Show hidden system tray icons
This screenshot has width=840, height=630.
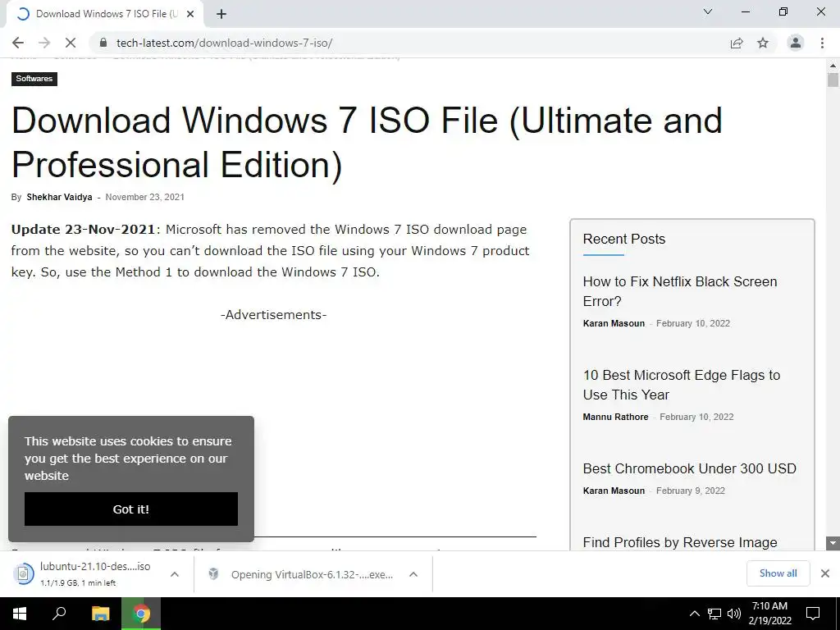pyautogui.click(x=694, y=614)
